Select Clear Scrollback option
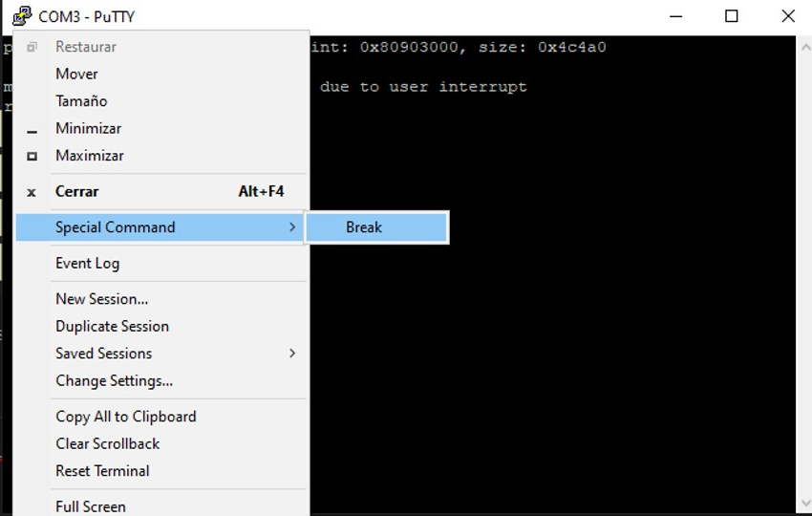 click(x=107, y=444)
